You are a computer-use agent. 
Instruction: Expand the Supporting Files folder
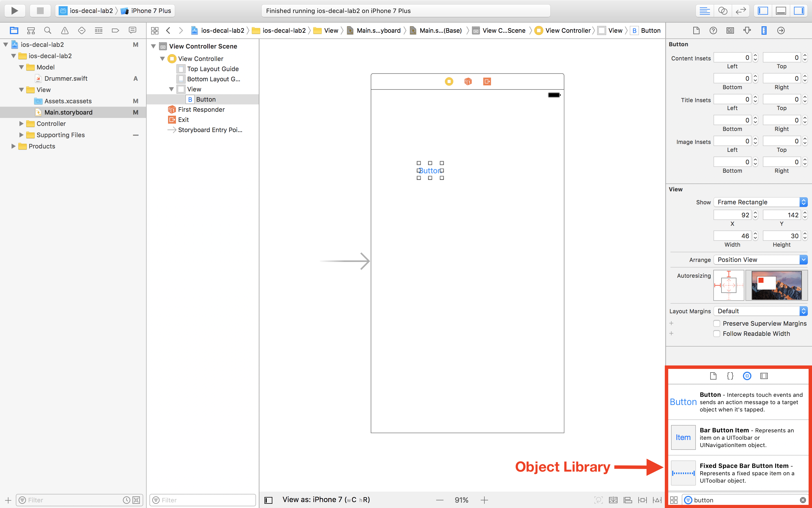point(21,135)
